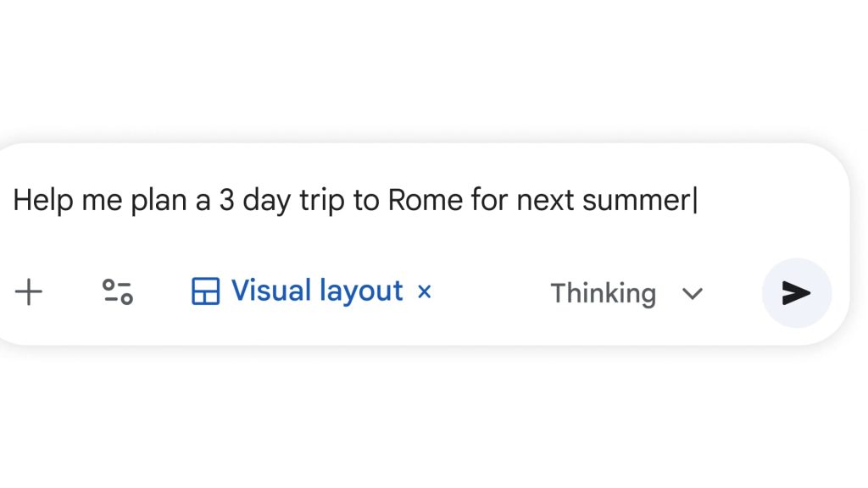Click the chevron beside Thinking
The height and width of the screenshot is (488, 868).
point(693,293)
